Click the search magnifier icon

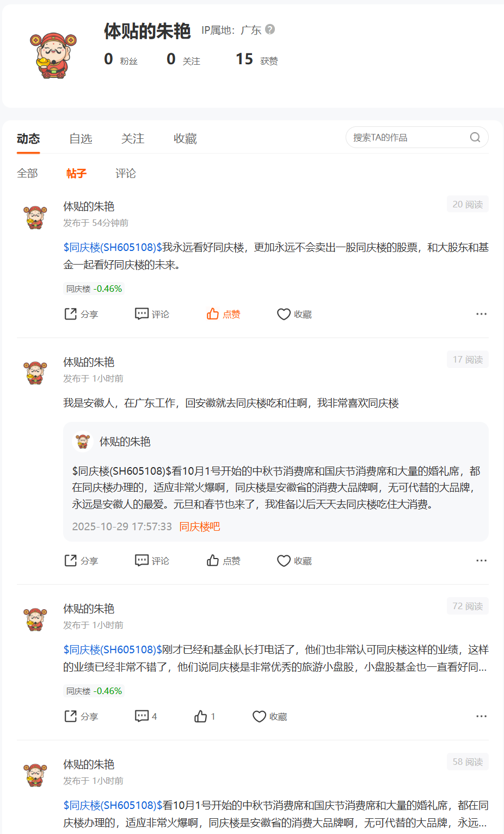tap(475, 137)
